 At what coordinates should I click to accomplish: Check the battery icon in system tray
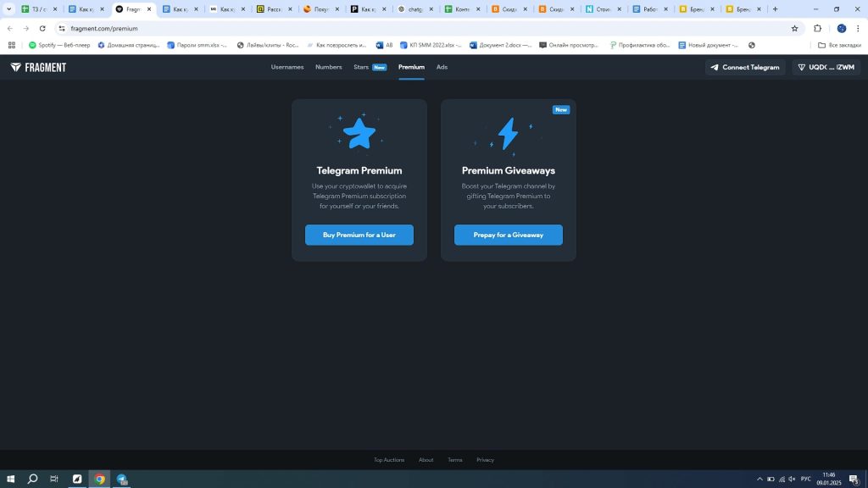tap(771, 480)
